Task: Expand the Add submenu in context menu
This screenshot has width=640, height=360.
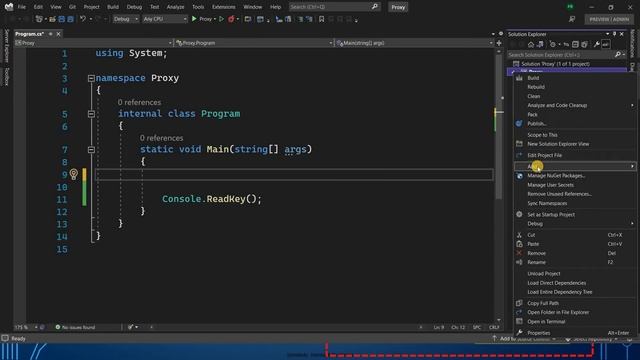Action: [x=575, y=166]
